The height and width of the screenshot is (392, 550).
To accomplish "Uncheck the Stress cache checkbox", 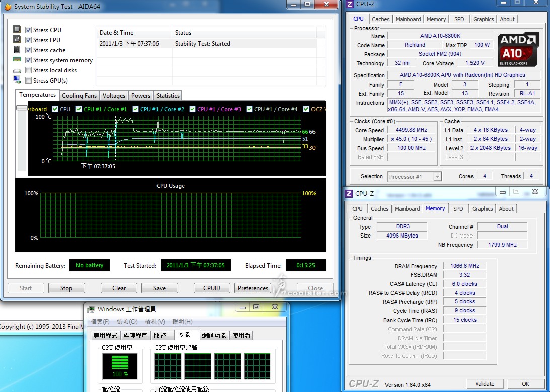I will (x=28, y=50).
